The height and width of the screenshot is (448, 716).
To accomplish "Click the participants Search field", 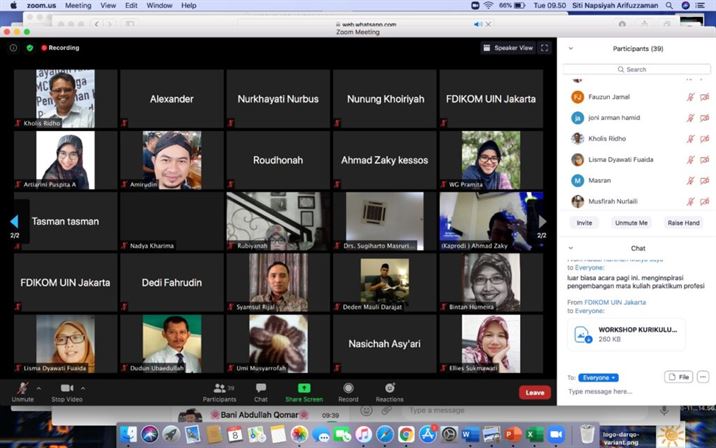I will coord(636,69).
